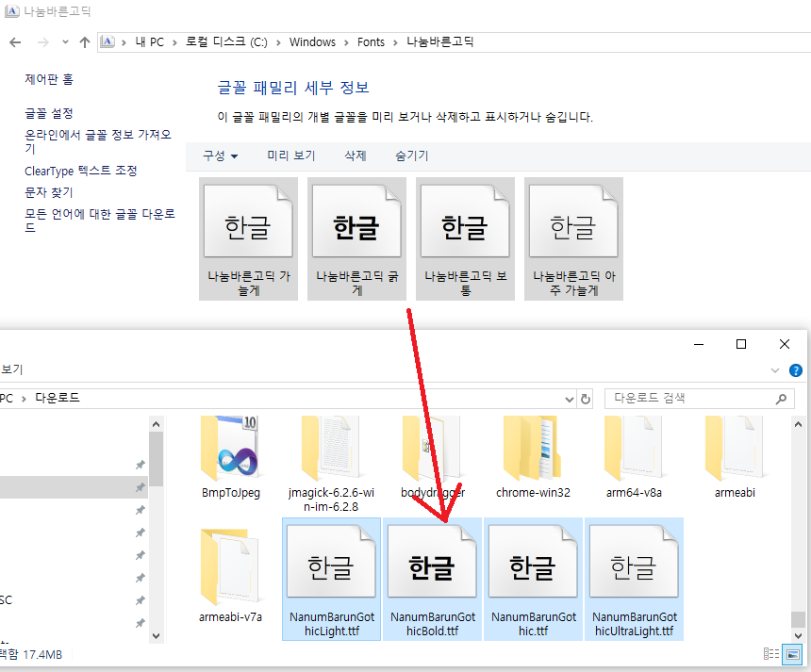This screenshot has height=672, width=811.
Task: Open 제어판 홈 link
Action: tap(49, 79)
